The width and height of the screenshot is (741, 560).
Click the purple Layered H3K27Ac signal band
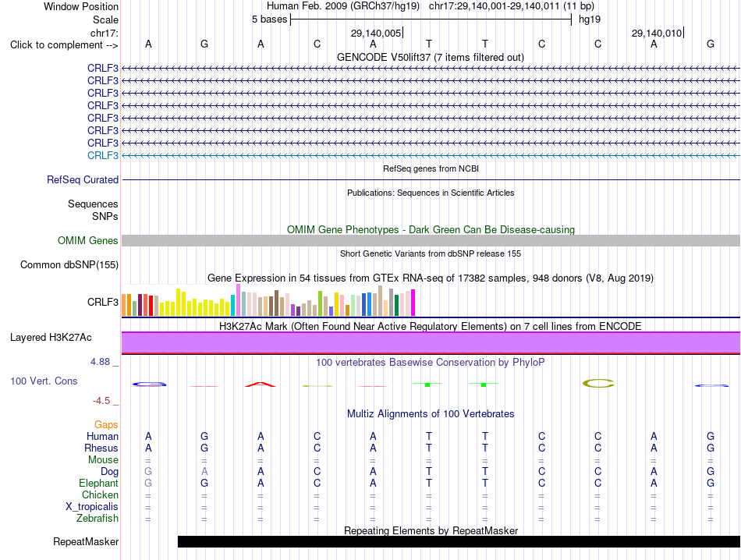point(431,342)
